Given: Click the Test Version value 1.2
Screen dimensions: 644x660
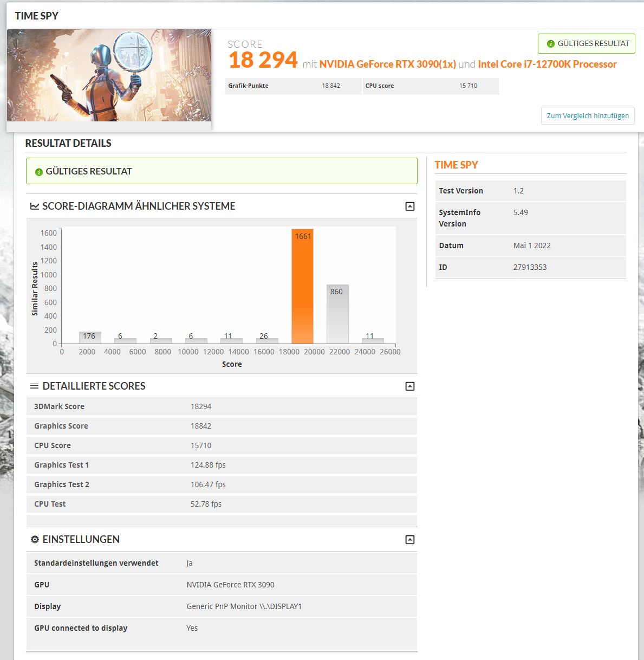Looking at the screenshot, I should pyautogui.click(x=518, y=191).
